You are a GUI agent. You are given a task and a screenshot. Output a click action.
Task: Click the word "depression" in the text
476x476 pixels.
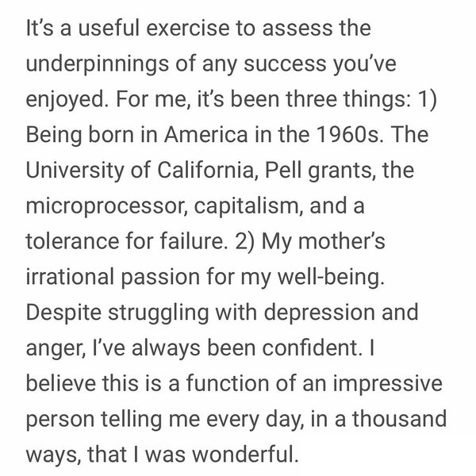[x=320, y=313]
